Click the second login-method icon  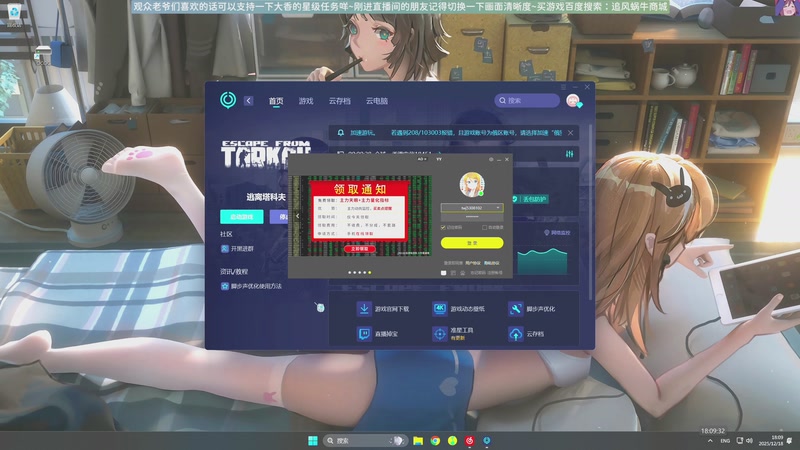click(453, 273)
